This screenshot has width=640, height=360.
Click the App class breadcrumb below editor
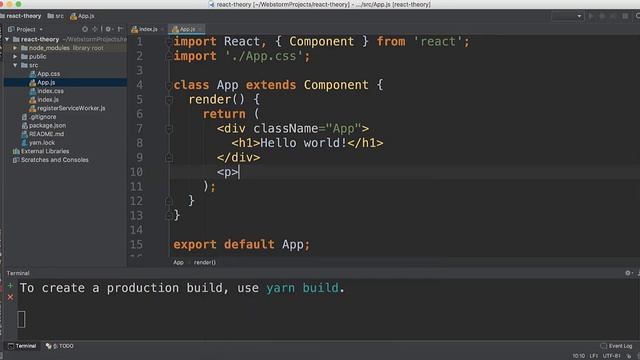(178, 262)
